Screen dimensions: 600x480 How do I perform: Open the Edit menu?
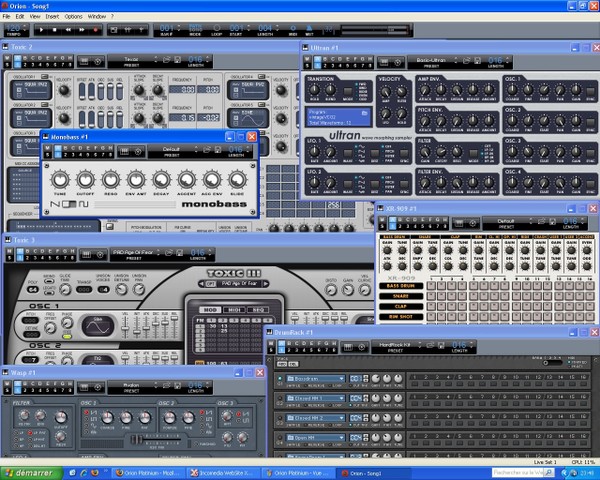pos(20,16)
